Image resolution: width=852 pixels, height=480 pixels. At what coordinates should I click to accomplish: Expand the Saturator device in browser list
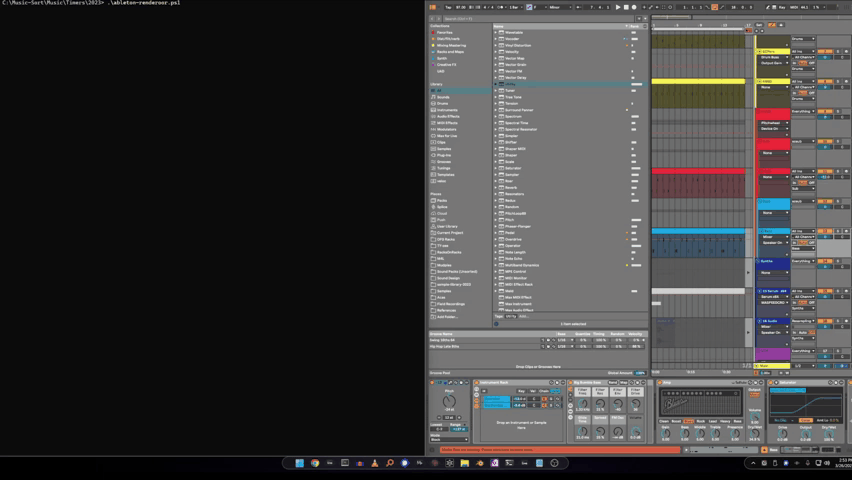[x=497, y=168]
